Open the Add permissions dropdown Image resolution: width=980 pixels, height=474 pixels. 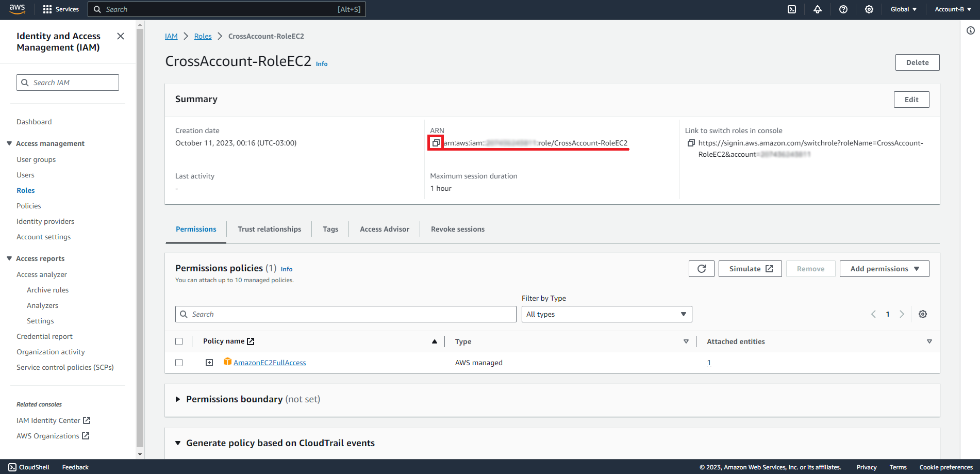coord(885,269)
